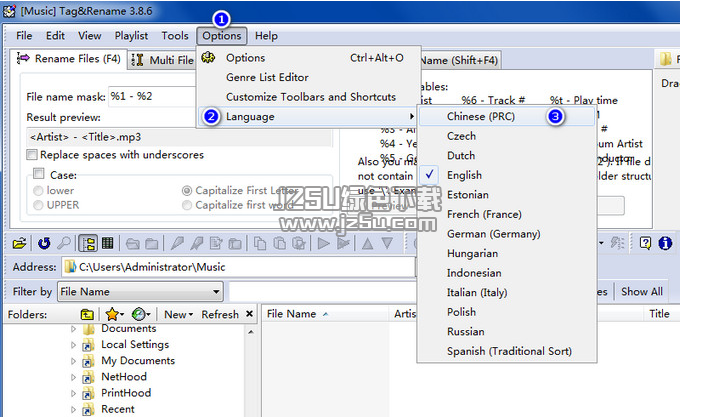Click the grid columns view icon
Viewport: 717px width, 419px height.
pos(108,243)
